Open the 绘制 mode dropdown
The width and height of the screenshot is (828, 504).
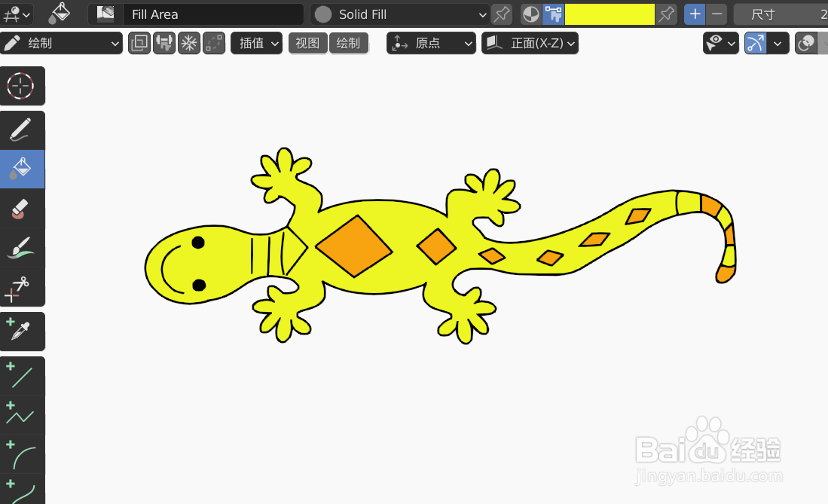(x=61, y=43)
